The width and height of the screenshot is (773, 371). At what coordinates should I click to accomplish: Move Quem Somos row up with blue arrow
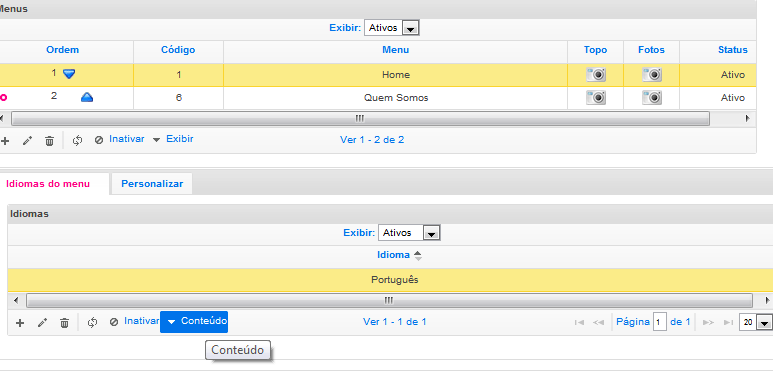tap(87, 97)
